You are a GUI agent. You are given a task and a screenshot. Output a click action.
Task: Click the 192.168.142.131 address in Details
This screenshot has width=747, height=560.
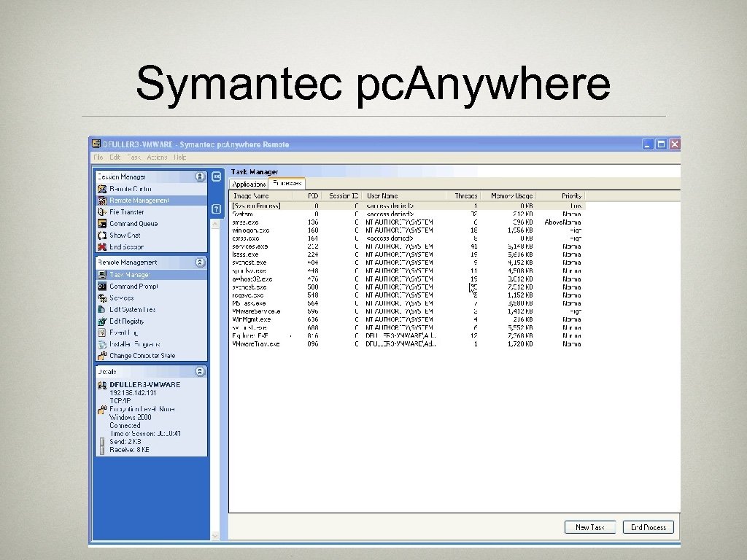(x=133, y=393)
